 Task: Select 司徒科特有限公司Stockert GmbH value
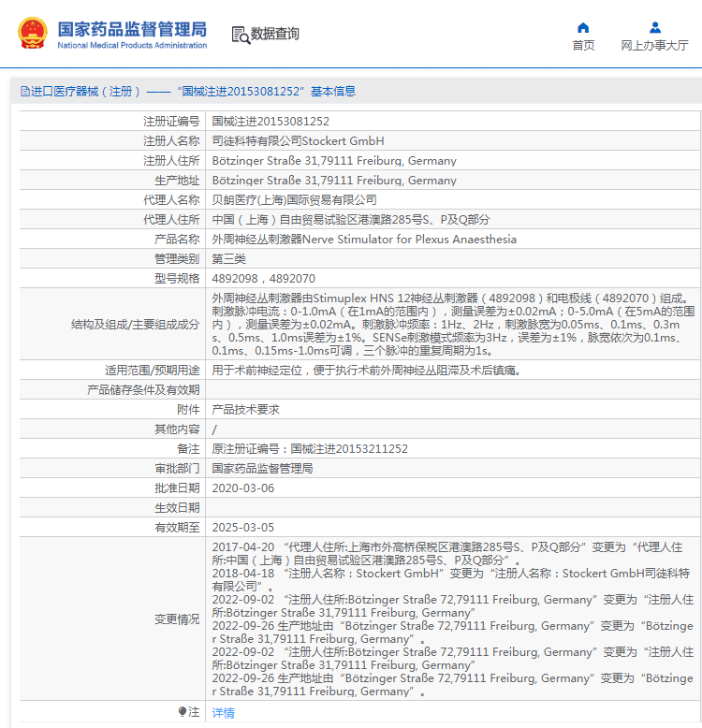click(x=298, y=141)
